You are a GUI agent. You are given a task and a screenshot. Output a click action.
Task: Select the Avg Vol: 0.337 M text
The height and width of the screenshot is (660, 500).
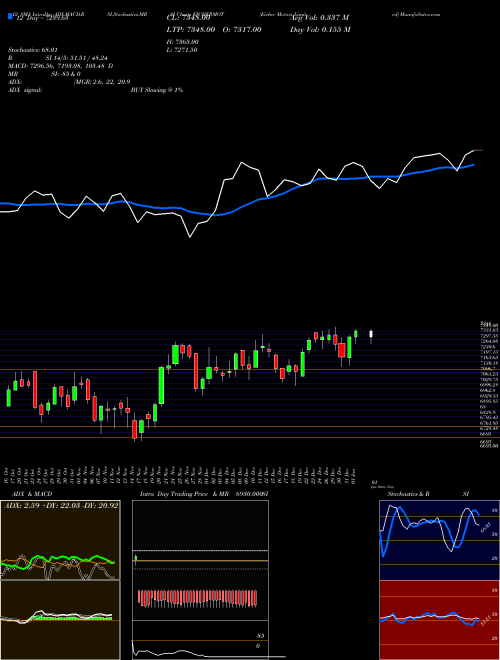tap(320, 18)
